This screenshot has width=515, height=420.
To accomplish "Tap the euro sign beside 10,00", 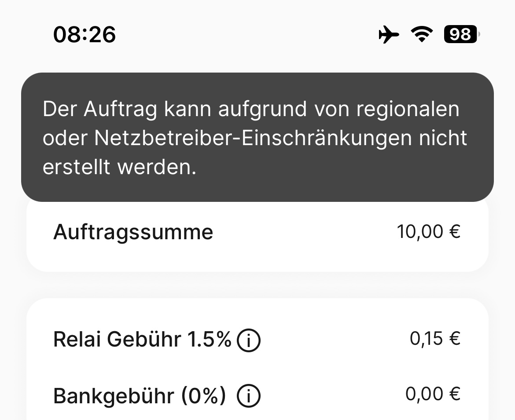I will click(x=455, y=232).
